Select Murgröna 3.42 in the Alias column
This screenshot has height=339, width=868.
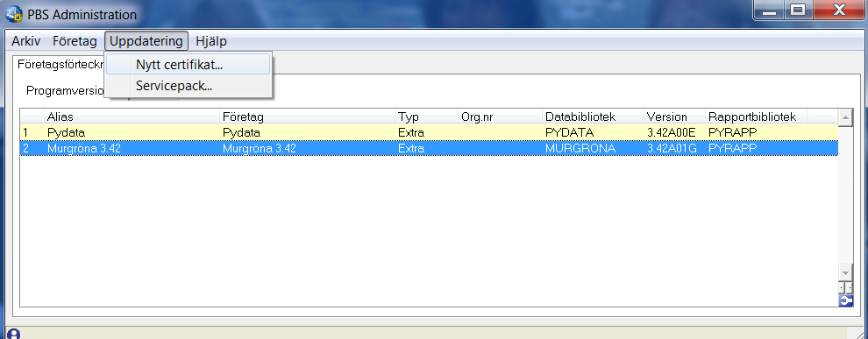83,149
